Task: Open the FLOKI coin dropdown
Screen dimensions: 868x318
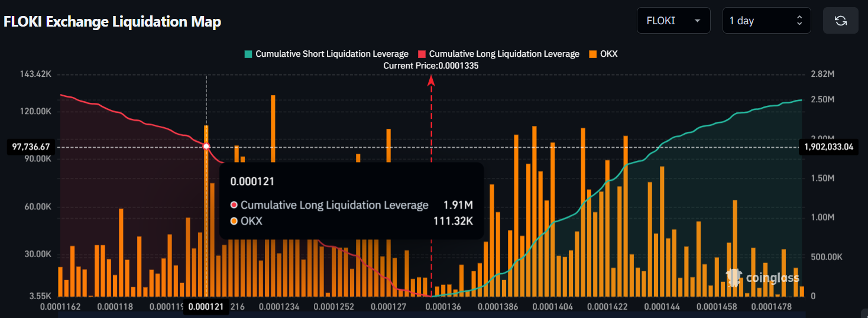Action: pos(673,21)
